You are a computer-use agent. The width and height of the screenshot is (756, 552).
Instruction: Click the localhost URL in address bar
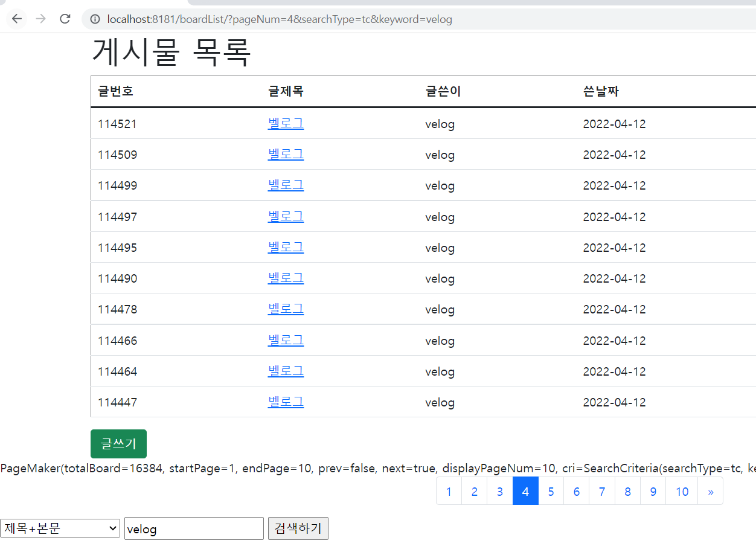[x=280, y=19]
